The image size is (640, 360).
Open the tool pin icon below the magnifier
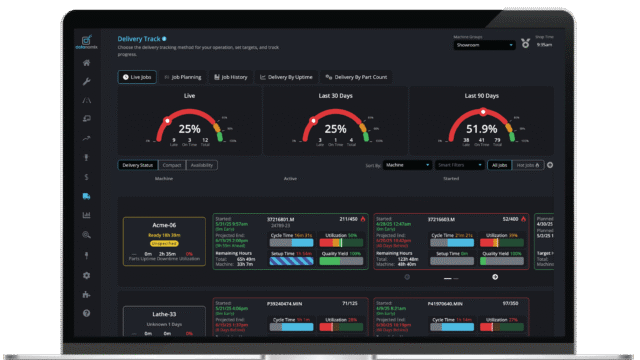pos(87,256)
